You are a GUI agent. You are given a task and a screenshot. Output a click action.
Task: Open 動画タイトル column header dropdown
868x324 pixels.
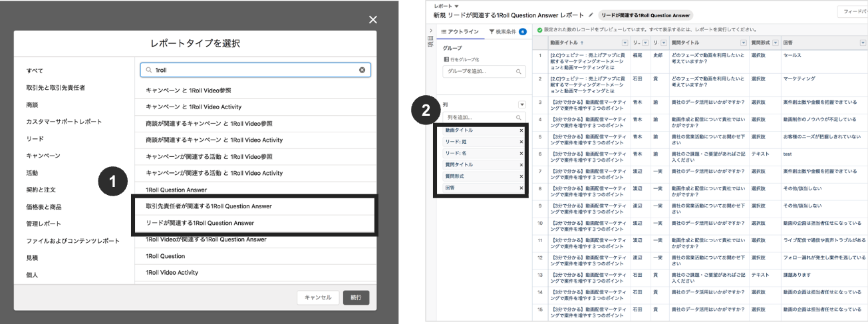coord(625,43)
